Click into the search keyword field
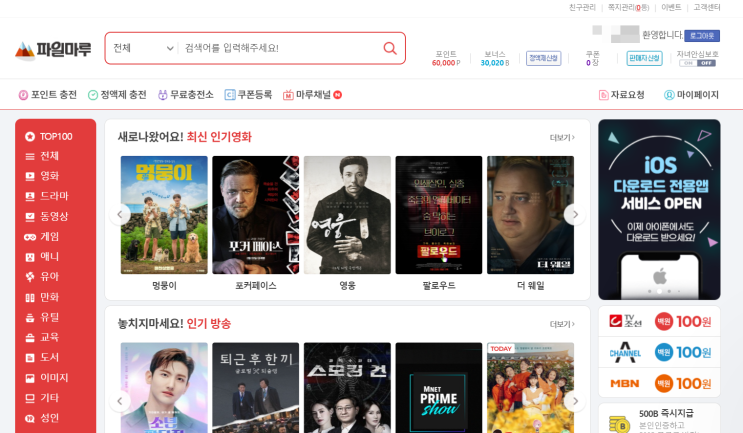Viewport: 743px width, 433px height. point(280,48)
